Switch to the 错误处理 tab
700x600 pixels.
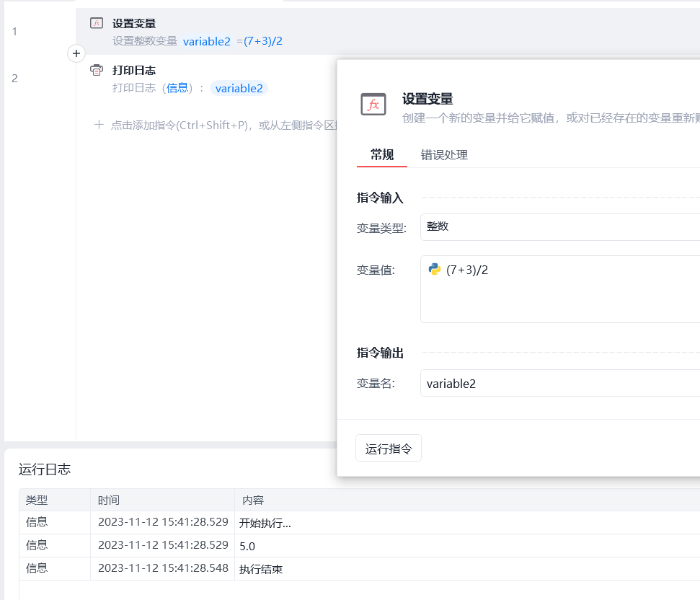tap(444, 155)
